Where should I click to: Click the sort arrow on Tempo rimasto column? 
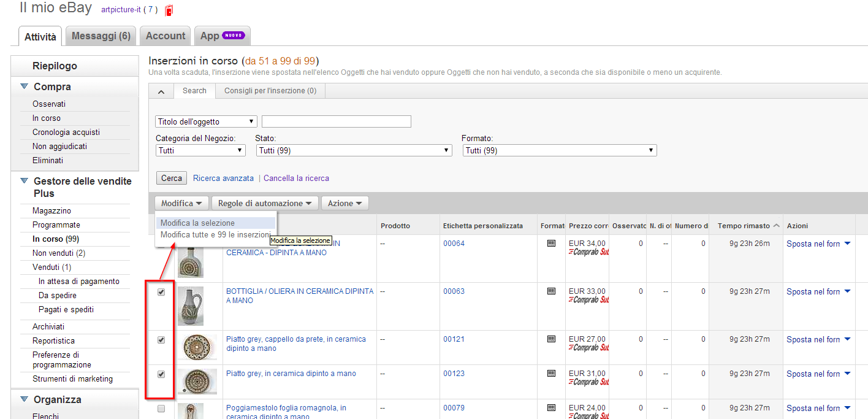[776, 226]
